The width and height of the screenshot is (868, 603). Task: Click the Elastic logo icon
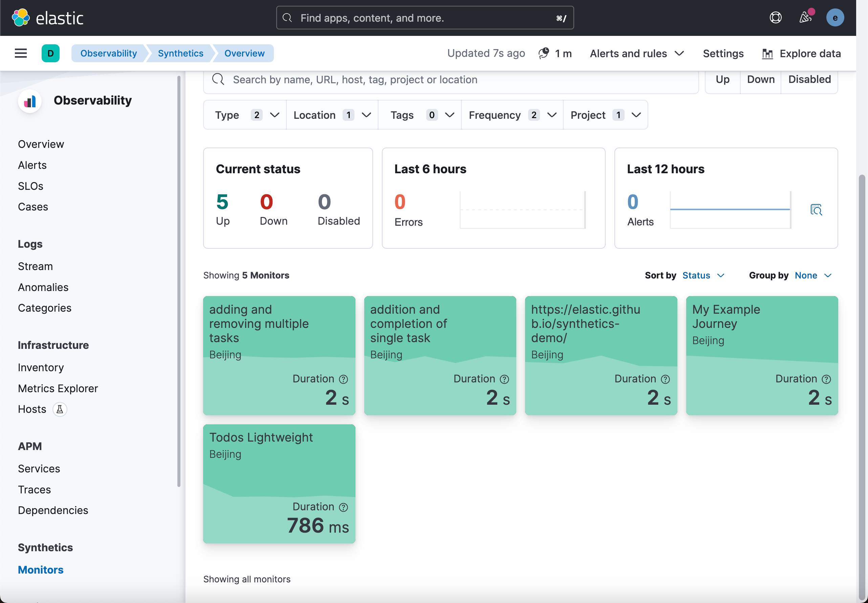(20, 18)
